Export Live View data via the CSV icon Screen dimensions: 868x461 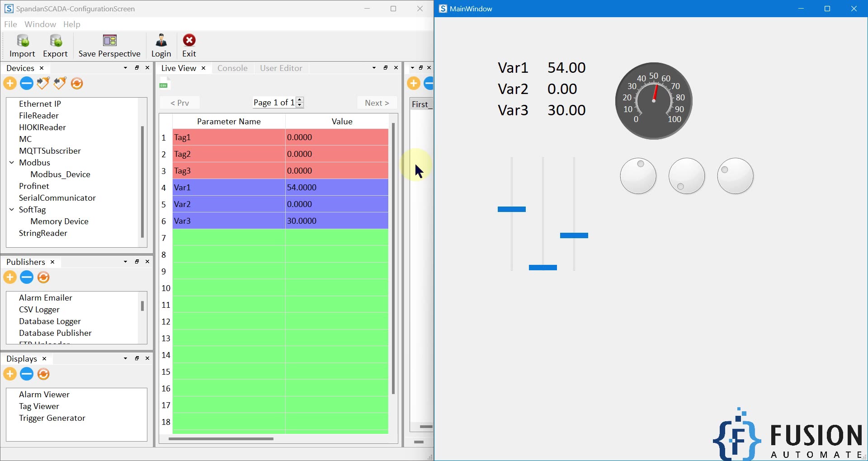[164, 83]
